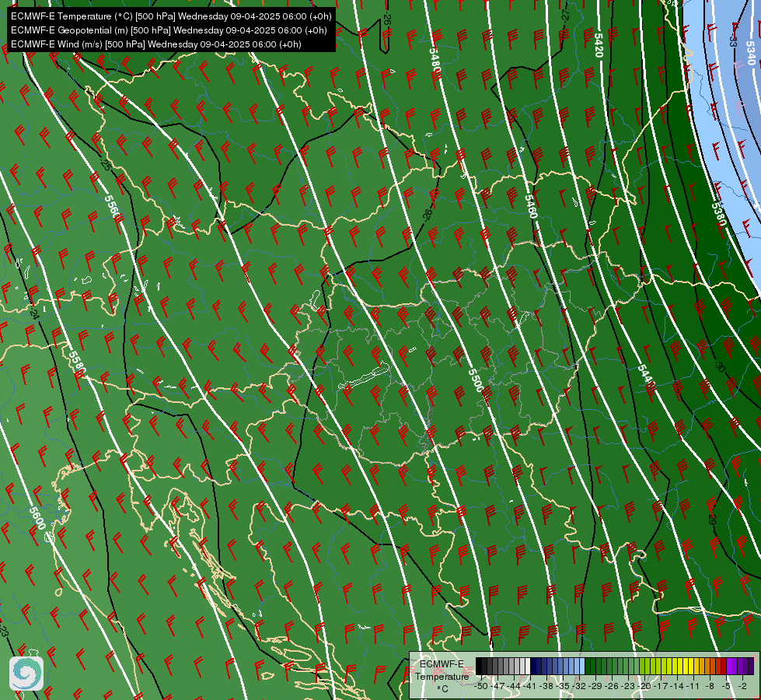The image size is (761, 700).
Task: Click the swirl logo icon
Action: tap(26, 674)
